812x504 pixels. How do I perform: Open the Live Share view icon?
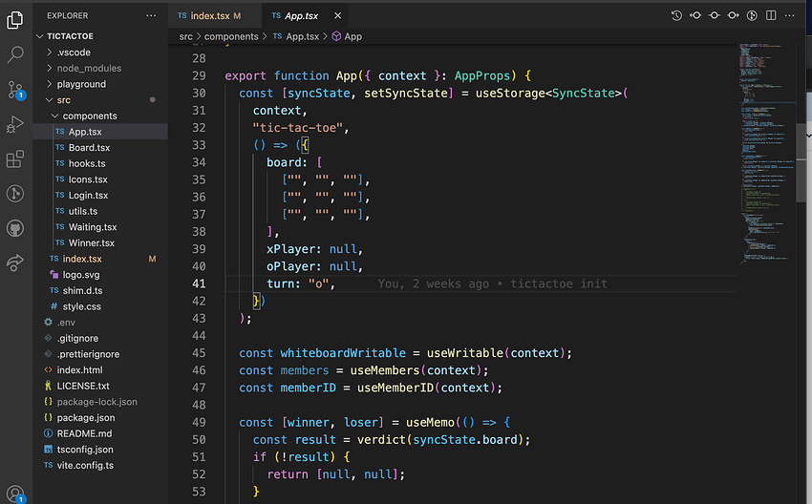click(15, 262)
